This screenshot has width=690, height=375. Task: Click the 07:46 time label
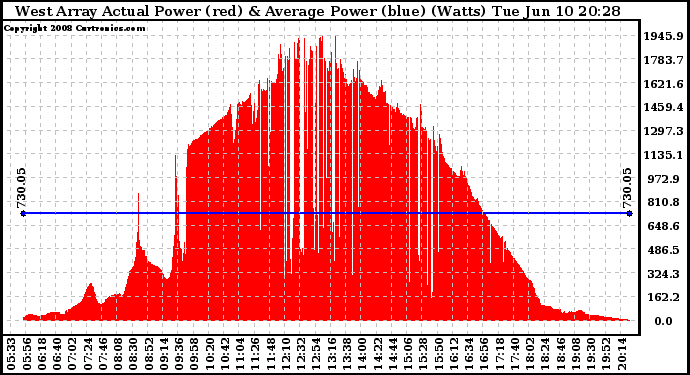(103, 354)
